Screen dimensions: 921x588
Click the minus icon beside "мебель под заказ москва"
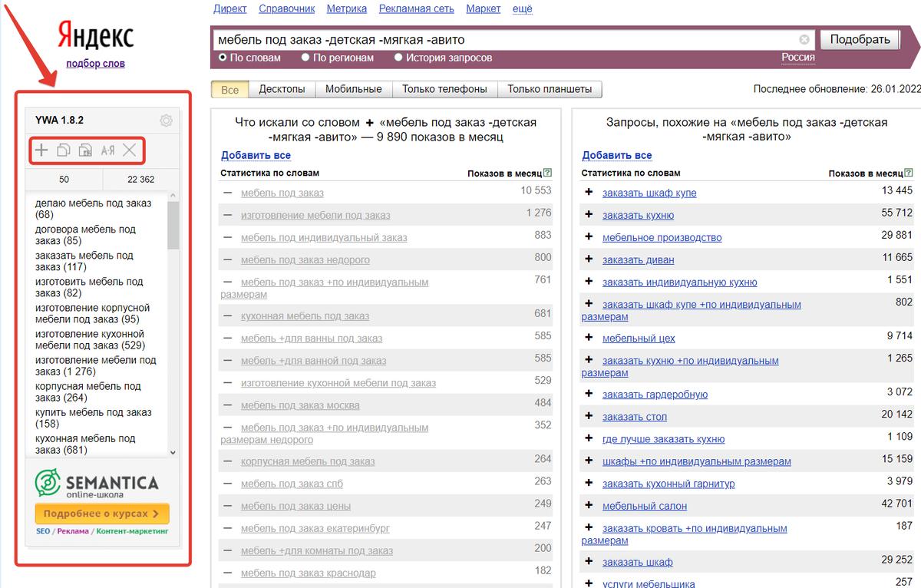pos(228,405)
